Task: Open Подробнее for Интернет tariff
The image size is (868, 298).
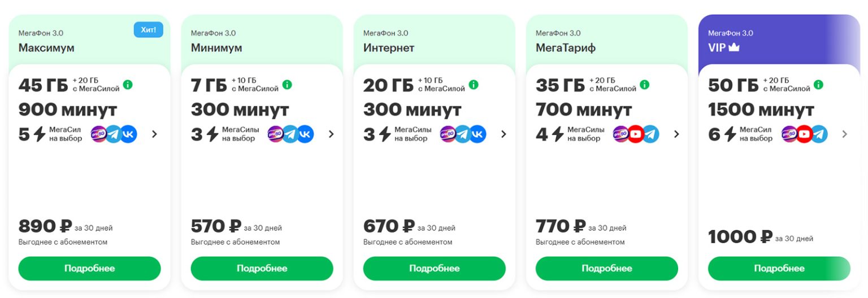Action: click(434, 269)
